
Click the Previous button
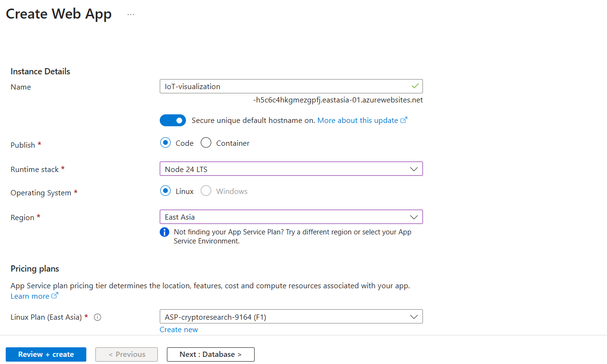pos(126,354)
